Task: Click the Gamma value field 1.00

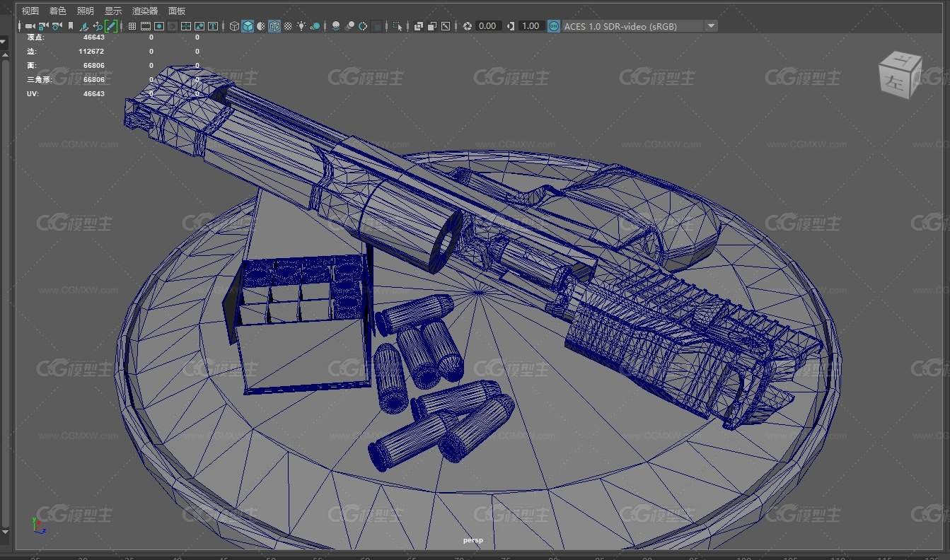Action: pos(531,26)
